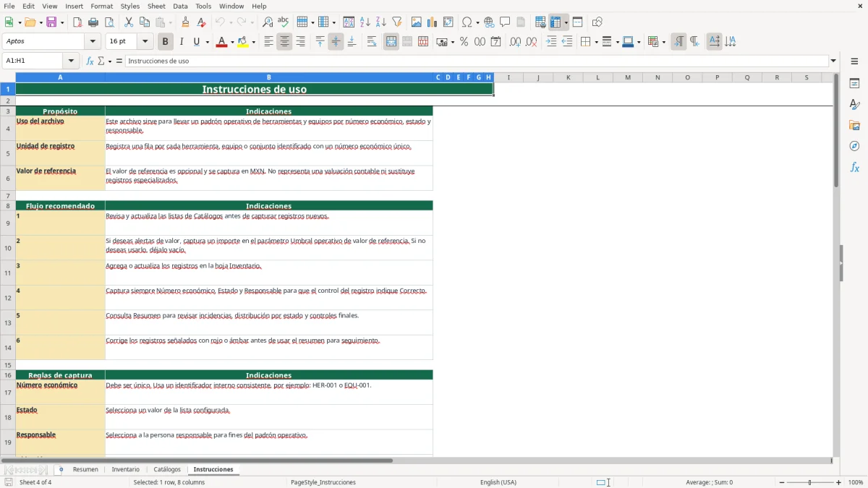Copy selection to clipboard
This screenshot has height=488, width=868.
(145, 22)
